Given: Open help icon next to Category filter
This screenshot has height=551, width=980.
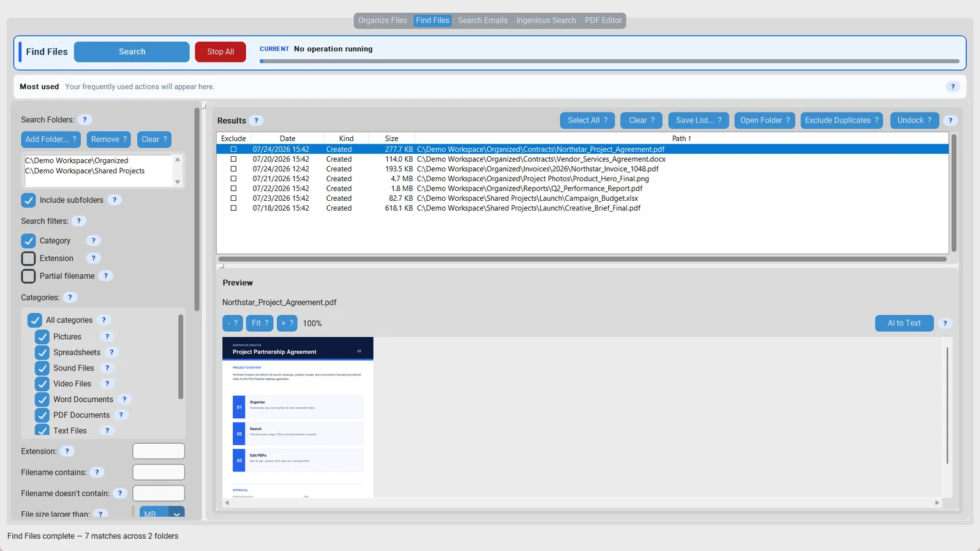Looking at the screenshot, I should tap(94, 241).
